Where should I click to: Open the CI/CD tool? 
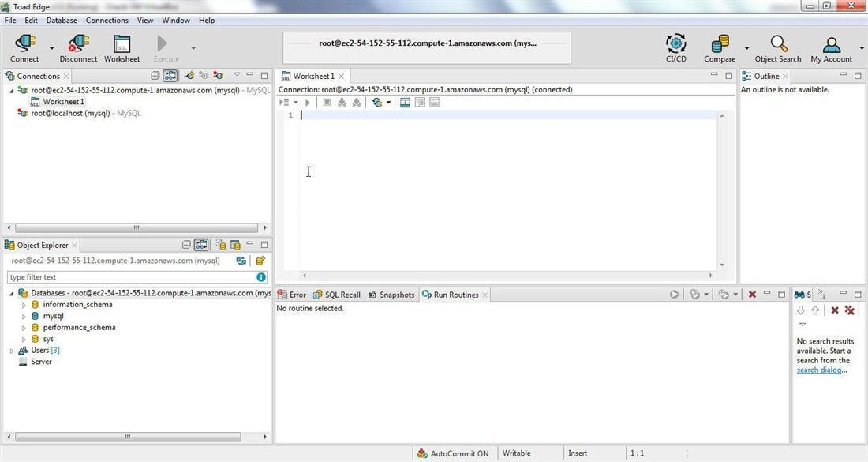coord(676,48)
